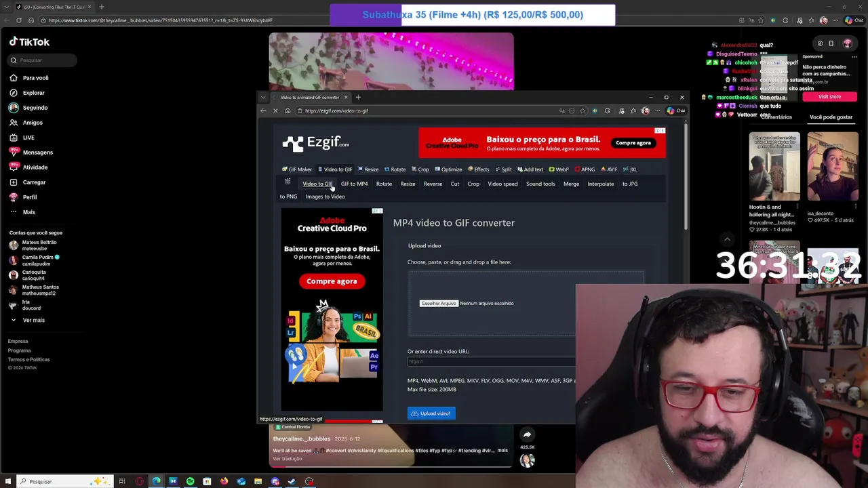This screenshot has width=868, height=488.
Task: Click the TikTok logo
Action: 29,42
